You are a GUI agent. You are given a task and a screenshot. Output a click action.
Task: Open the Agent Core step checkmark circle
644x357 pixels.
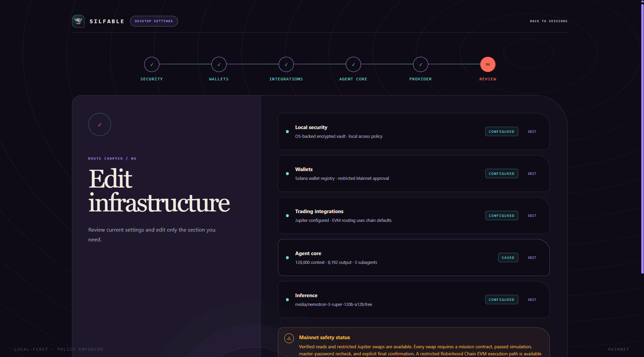(x=353, y=64)
